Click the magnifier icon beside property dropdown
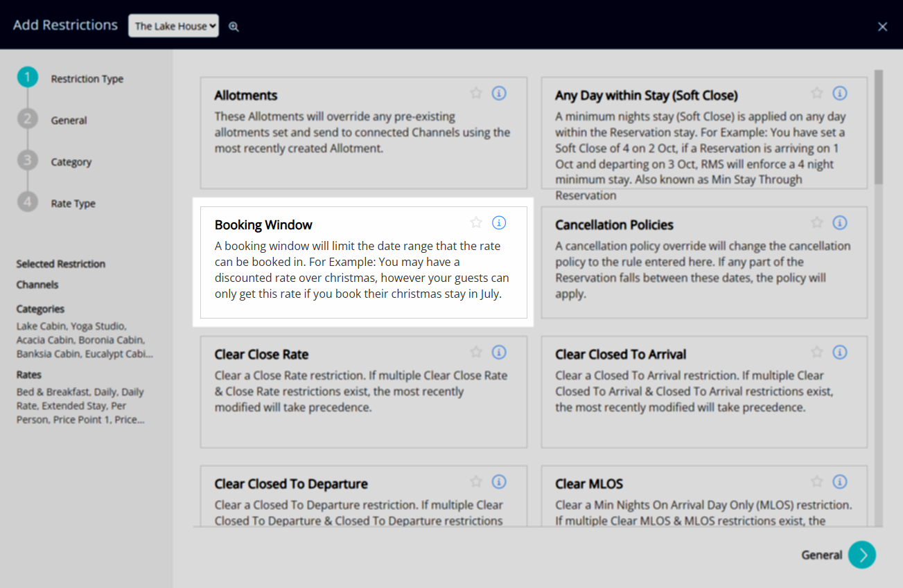 click(x=234, y=26)
